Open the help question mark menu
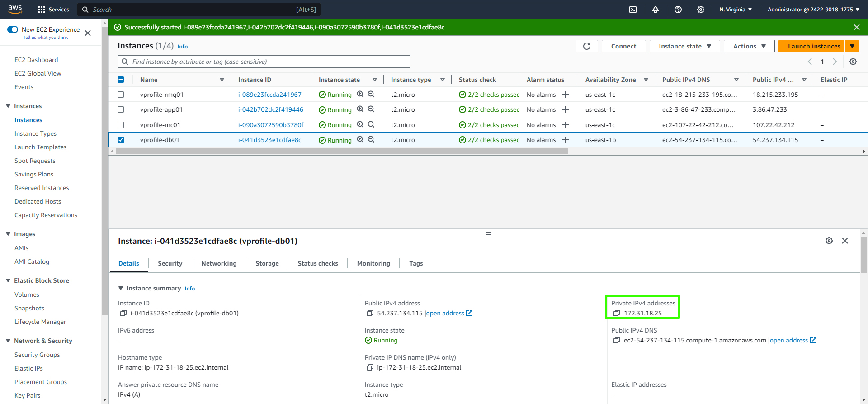This screenshot has width=868, height=404. click(x=678, y=10)
